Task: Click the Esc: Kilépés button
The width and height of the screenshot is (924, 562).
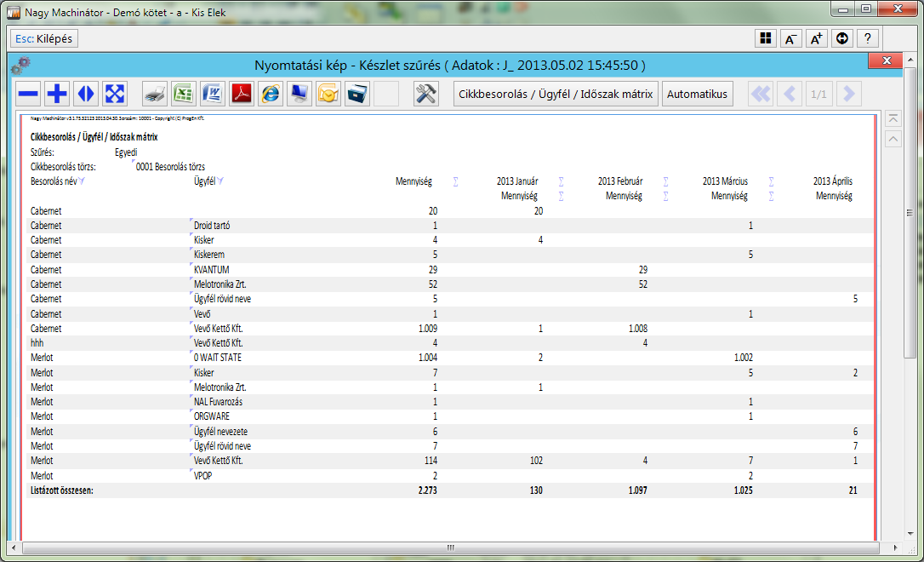Action: 44,38
